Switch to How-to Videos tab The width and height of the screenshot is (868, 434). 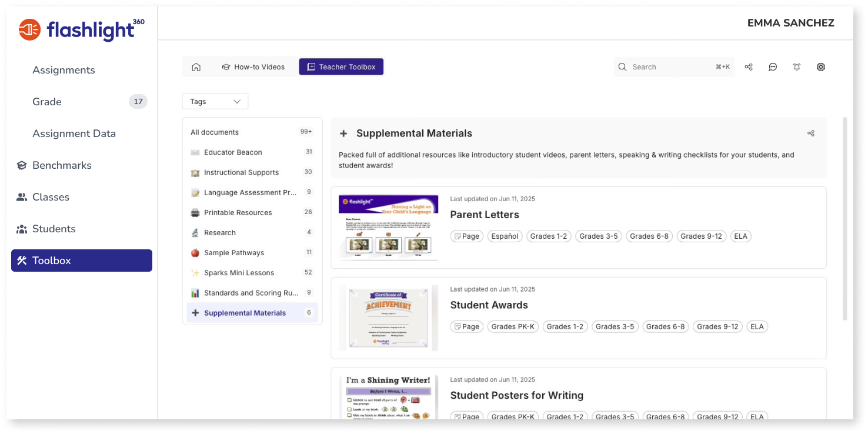[253, 67]
